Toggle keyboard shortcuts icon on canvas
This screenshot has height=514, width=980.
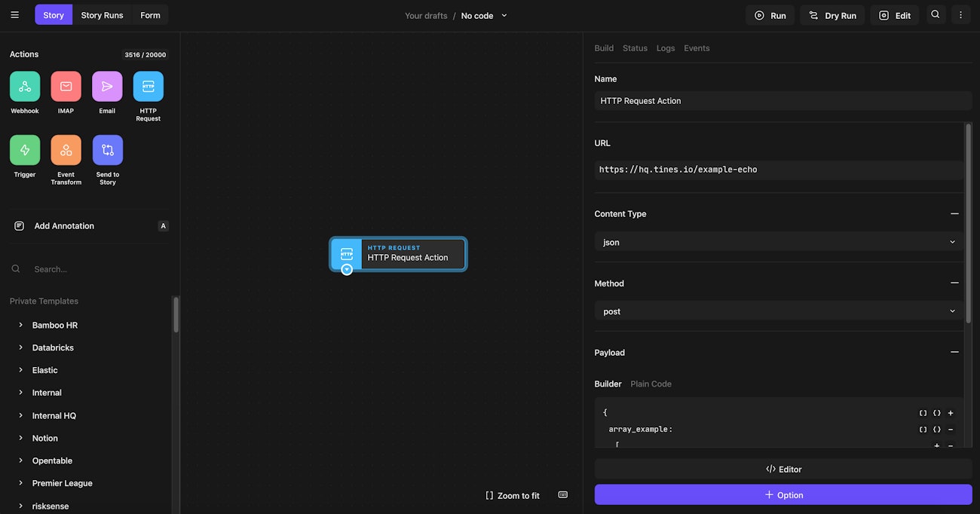[x=562, y=494]
